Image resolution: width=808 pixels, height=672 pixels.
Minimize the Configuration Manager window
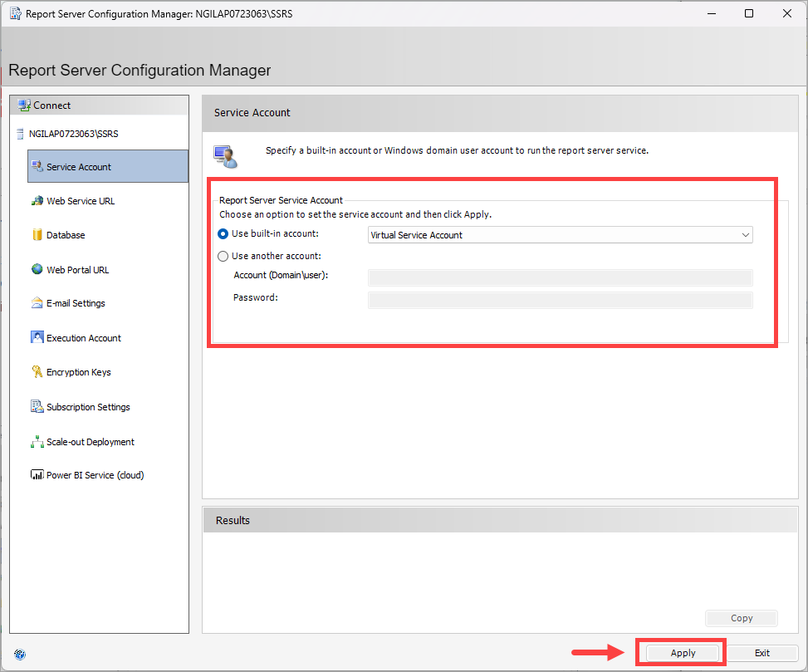[x=712, y=13]
